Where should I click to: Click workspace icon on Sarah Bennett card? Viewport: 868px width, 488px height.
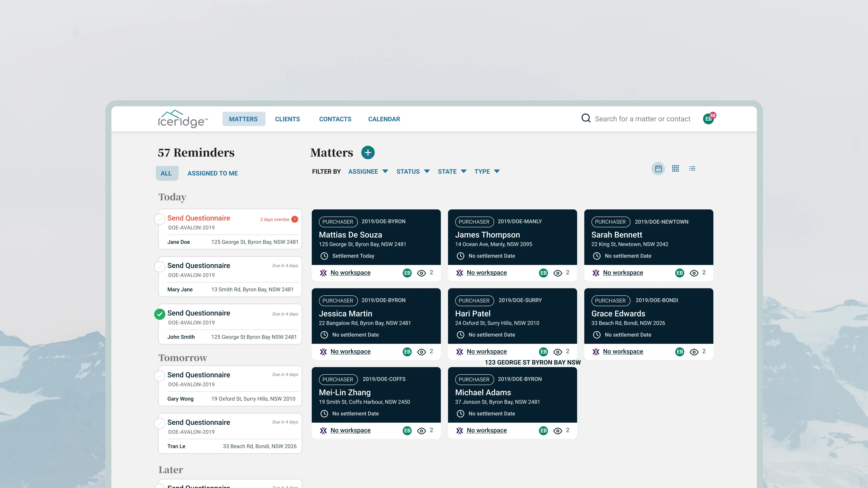(x=596, y=273)
